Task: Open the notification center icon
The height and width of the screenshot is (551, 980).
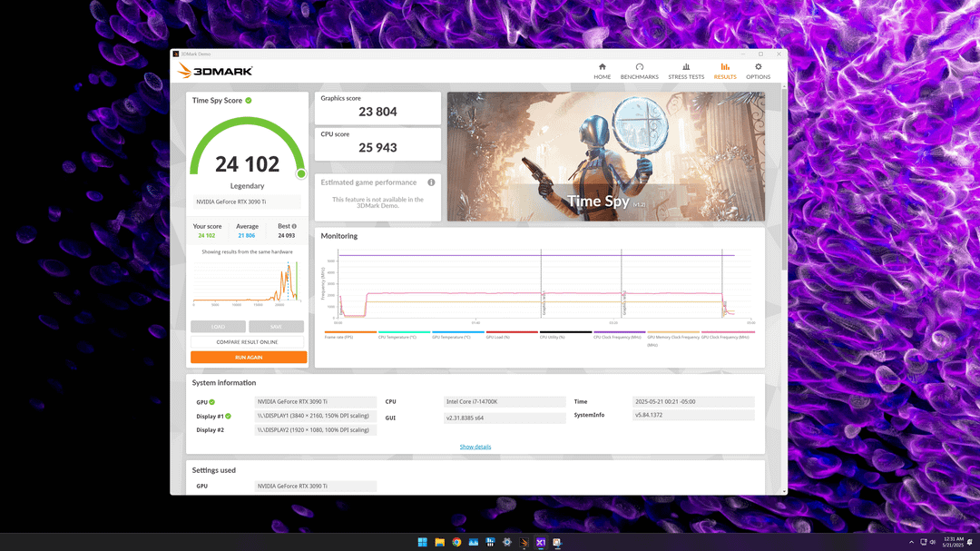Action: pos(970,542)
